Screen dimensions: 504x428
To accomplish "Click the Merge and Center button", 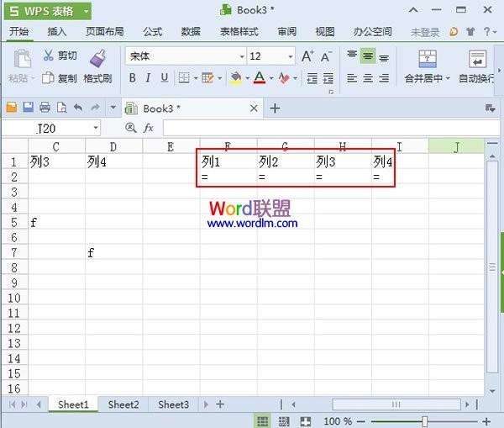I will (428, 67).
